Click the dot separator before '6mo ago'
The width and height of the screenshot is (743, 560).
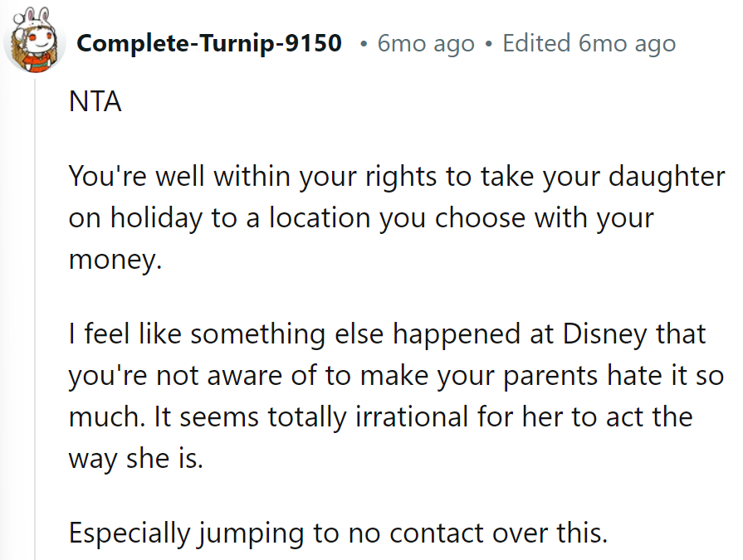364,45
